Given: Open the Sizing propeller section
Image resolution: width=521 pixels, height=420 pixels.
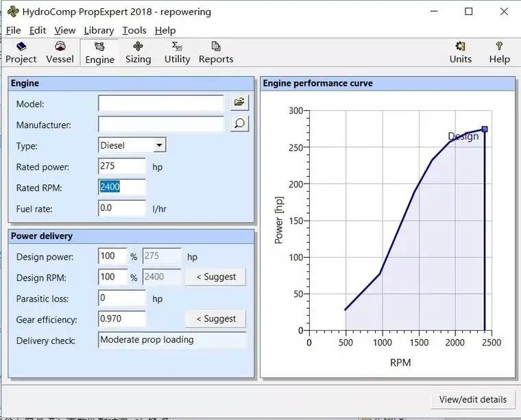Looking at the screenshot, I should [138, 53].
